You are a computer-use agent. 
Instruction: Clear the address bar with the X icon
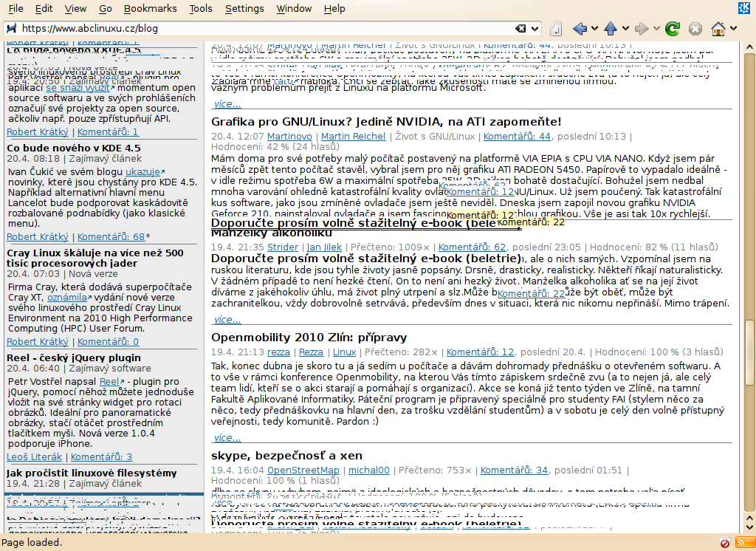pos(520,29)
